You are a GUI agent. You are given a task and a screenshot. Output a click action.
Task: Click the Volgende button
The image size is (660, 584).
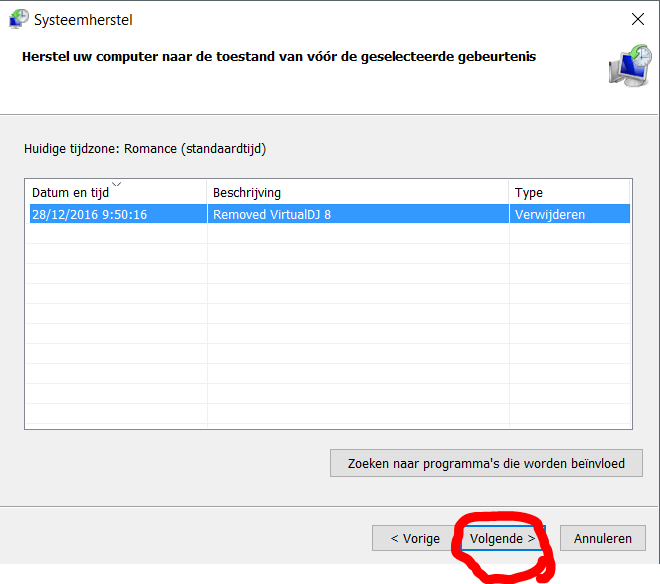pyautogui.click(x=503, y=538)
